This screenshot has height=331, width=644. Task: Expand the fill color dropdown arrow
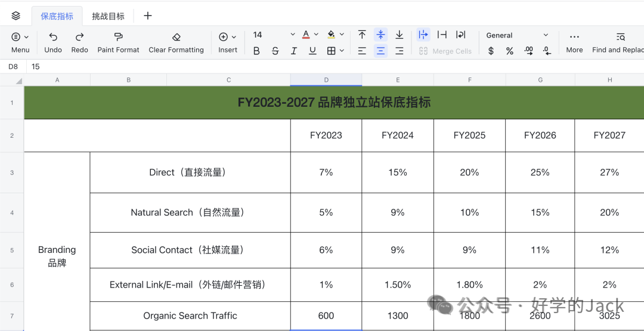(x=342, y=35)
